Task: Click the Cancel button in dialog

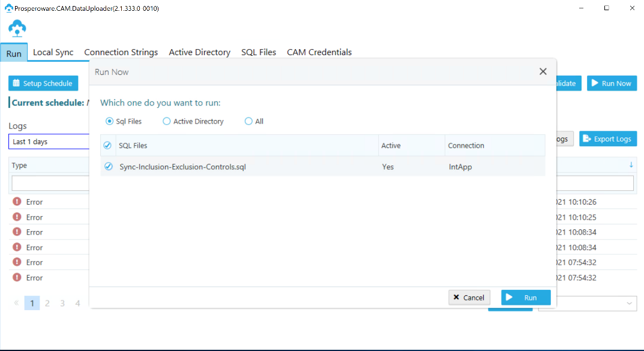Action: [x=469, y=298]
